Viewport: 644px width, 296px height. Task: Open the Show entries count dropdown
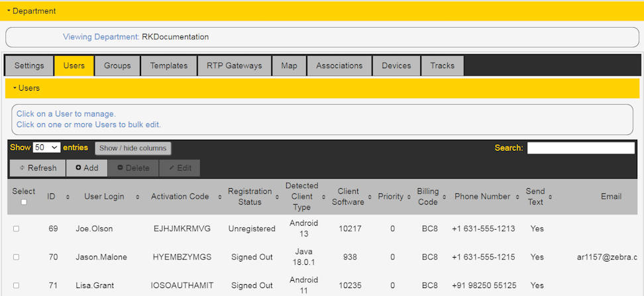[46, 148]
